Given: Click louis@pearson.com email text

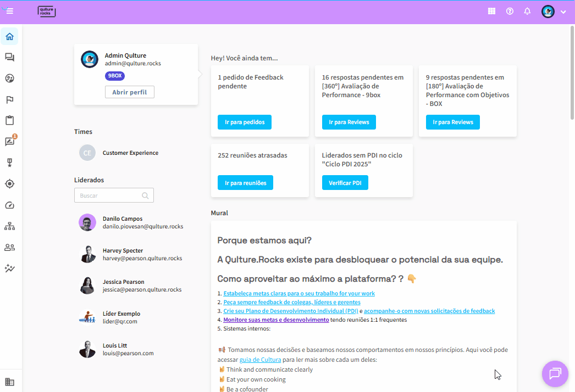Looking at the screenshot, I should tap(128, 353).
